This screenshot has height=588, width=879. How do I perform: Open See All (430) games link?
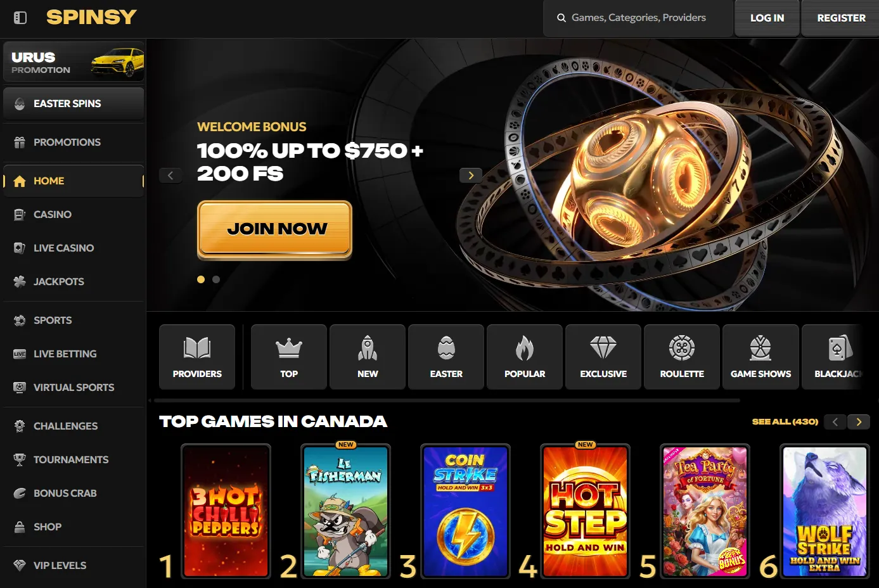[785, 422]
